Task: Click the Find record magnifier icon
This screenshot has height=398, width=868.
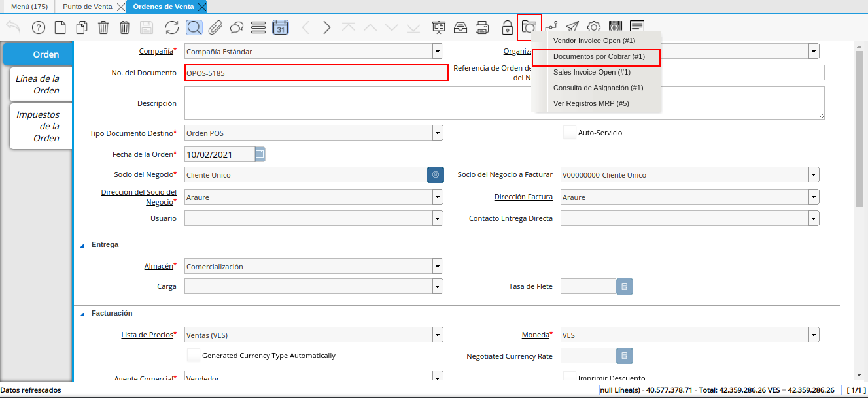Action: (194, 27)
